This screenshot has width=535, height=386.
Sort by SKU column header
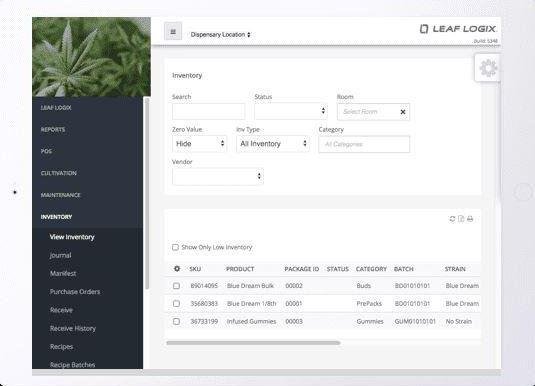(x=195, y=269)
